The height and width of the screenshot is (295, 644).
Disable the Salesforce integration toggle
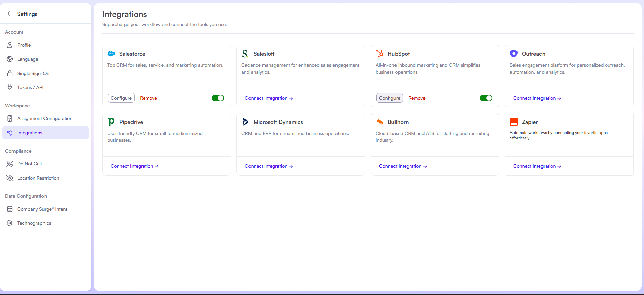click(x=218, y=98)
